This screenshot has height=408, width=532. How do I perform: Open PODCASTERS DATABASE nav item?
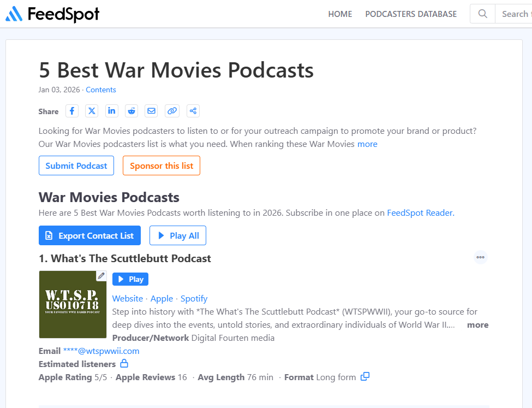411,14
